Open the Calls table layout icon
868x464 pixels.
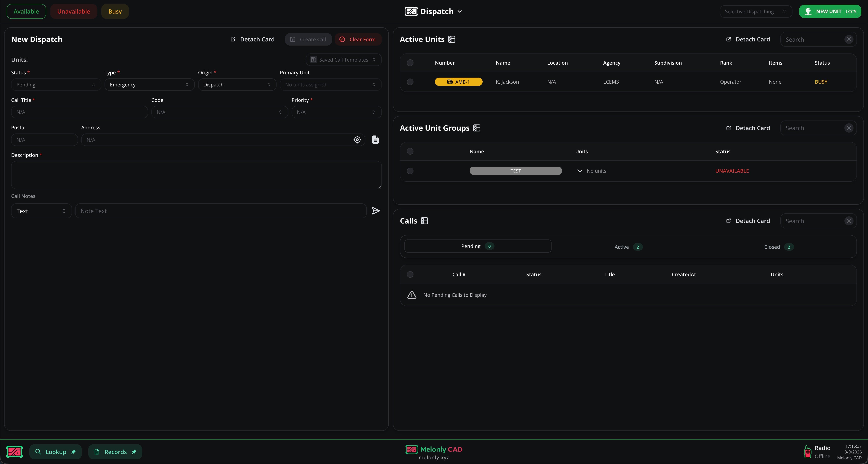click(x=425, y=221)
